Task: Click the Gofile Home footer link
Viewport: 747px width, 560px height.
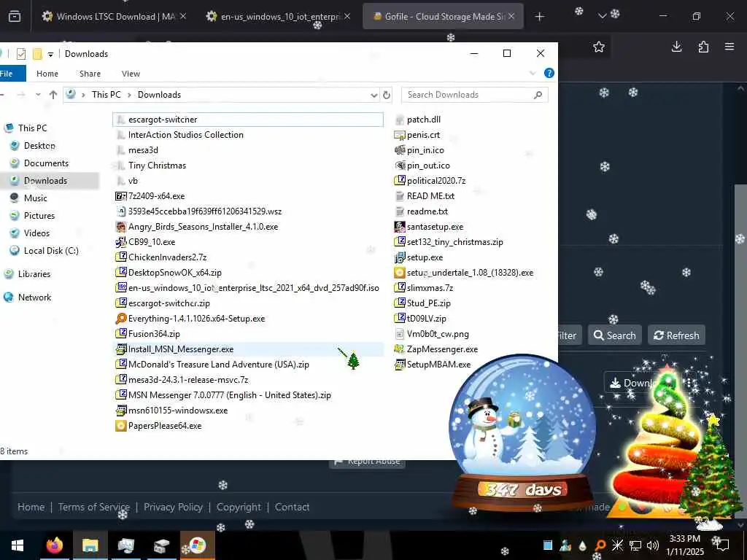Action: [x=31, y=507]
